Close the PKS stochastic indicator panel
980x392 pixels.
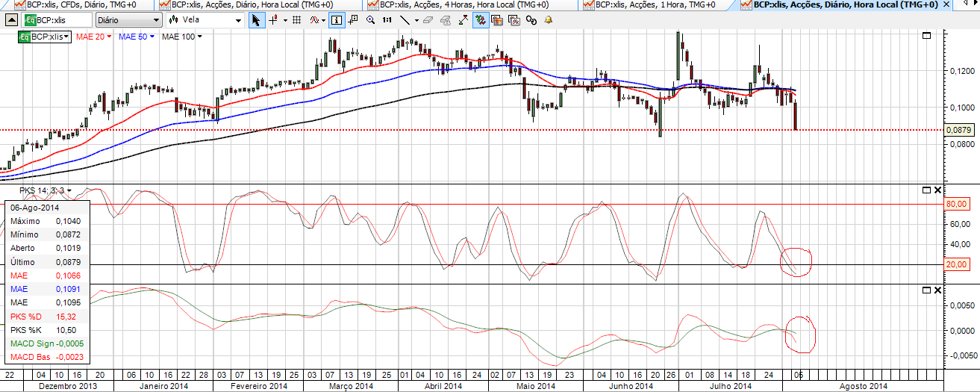pyautogui.click(x=938, y=190)
